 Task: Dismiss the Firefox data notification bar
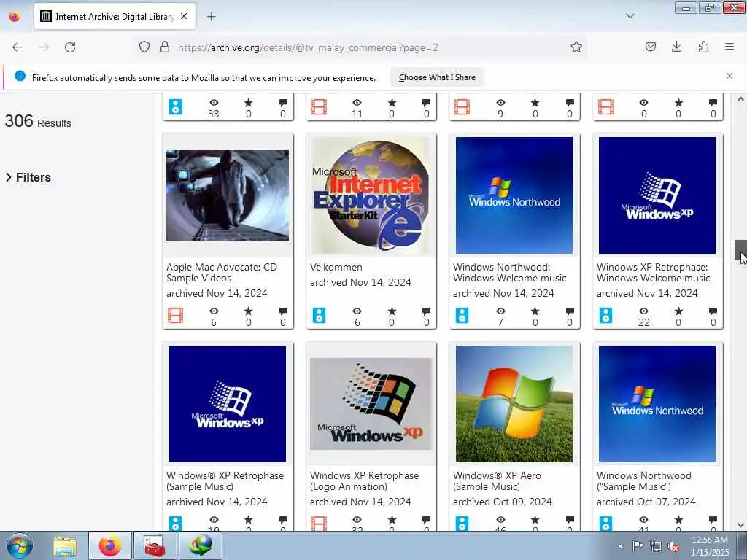pyautogui.click(x=729, y=76)
